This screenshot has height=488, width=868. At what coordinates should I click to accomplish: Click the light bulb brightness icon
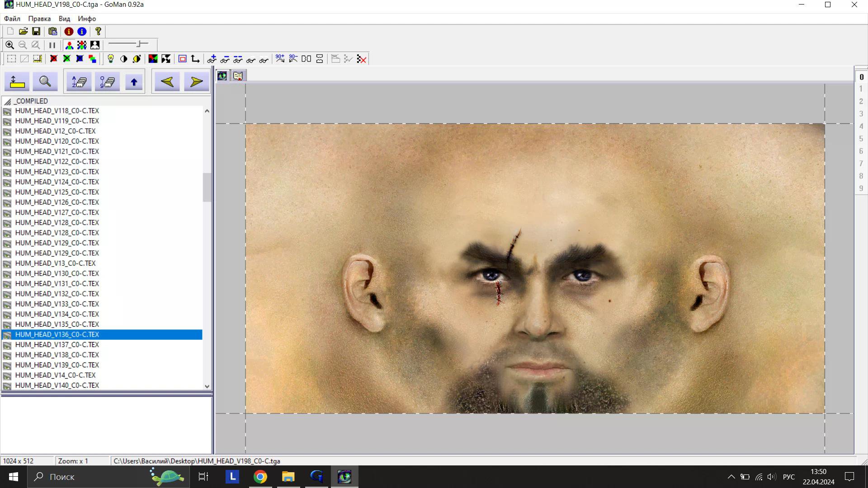click(110, 59)
